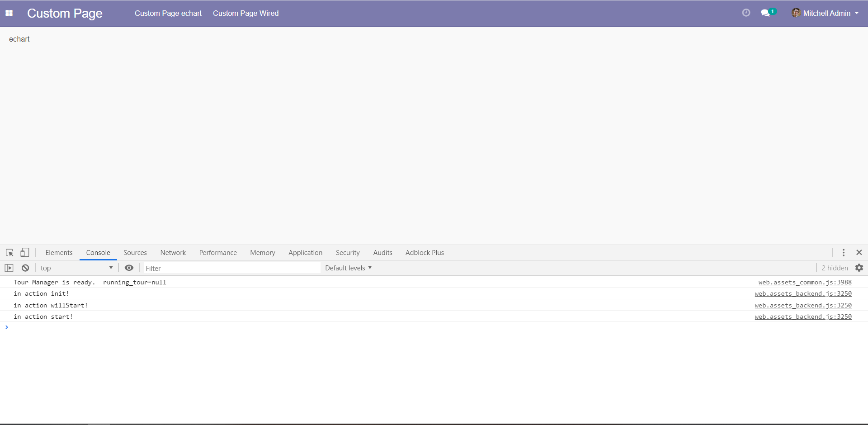
Task: Open console settings gear
Action: [859, 268]
